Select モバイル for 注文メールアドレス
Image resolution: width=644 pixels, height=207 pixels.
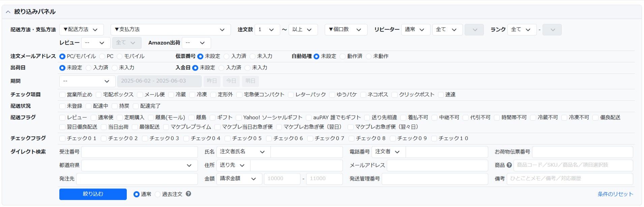tap(120, 56)
